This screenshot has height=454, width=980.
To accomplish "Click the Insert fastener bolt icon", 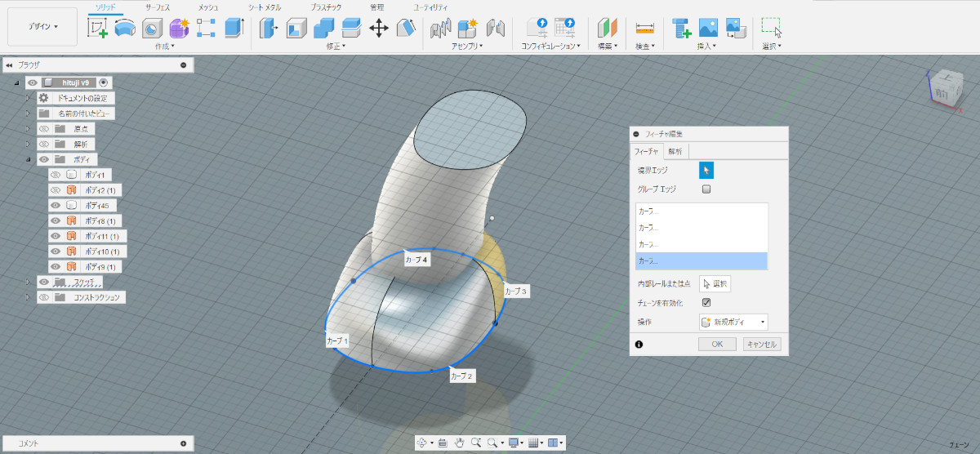I will coord(681,28).
